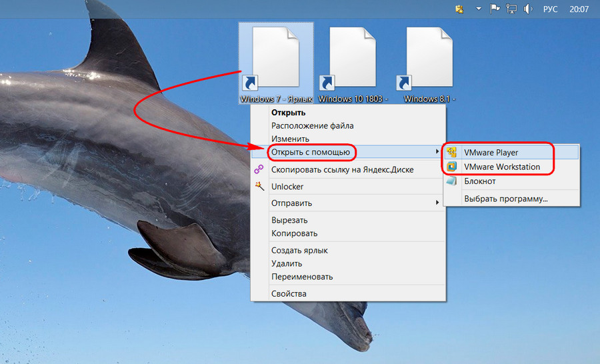This screenshot has height=364, width=600.
Task: Expand the Отправить submenu arrow
Action: [x=437, y=202]
